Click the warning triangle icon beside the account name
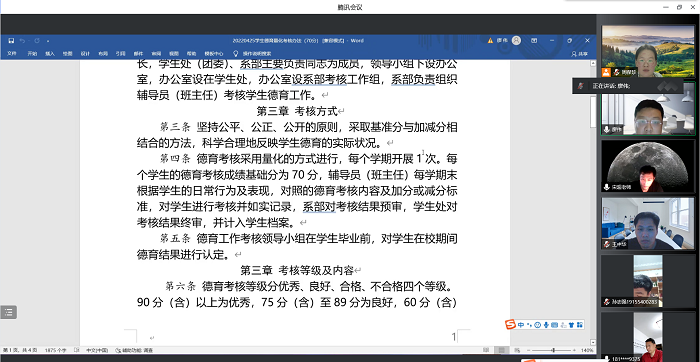700x362 pixels. point(490,41)
